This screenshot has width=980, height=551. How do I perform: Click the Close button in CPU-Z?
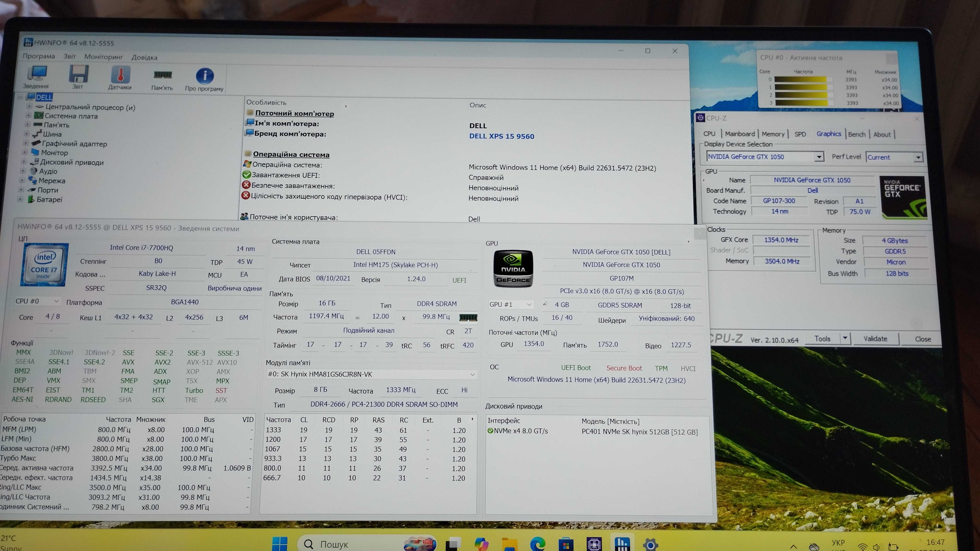[923, 339]
